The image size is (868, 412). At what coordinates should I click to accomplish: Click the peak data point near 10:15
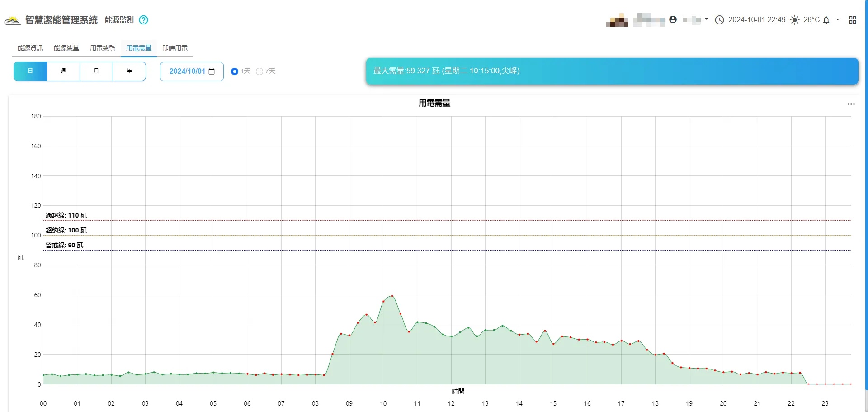tap(392, 296)
